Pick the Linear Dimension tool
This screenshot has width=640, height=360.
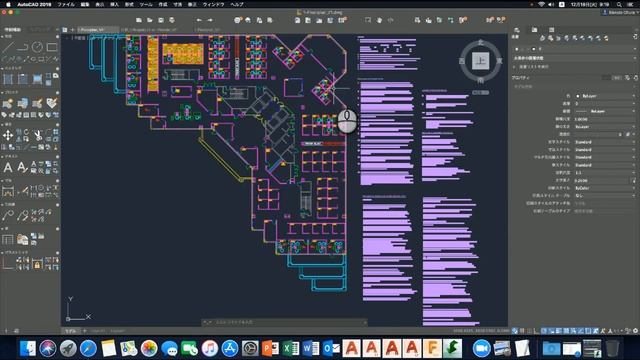click(8, 191)
